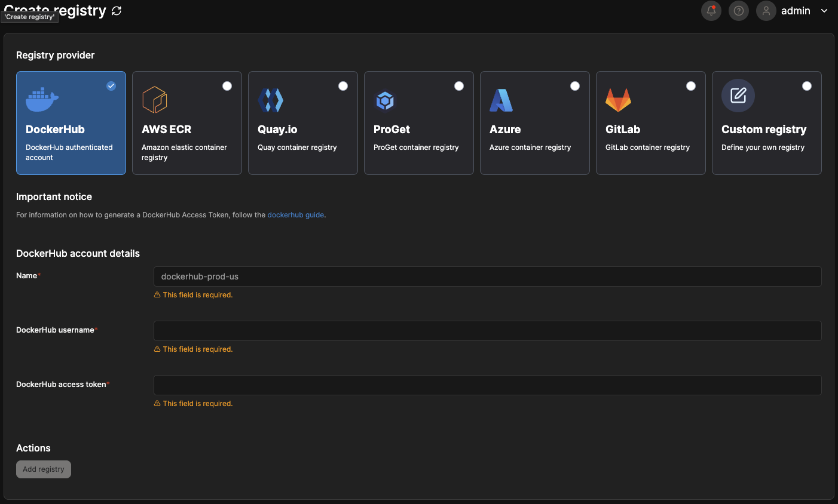Click the admin user avatar icon
The height and width of the screenshot is (504, 838).
[x=766, y=11]
